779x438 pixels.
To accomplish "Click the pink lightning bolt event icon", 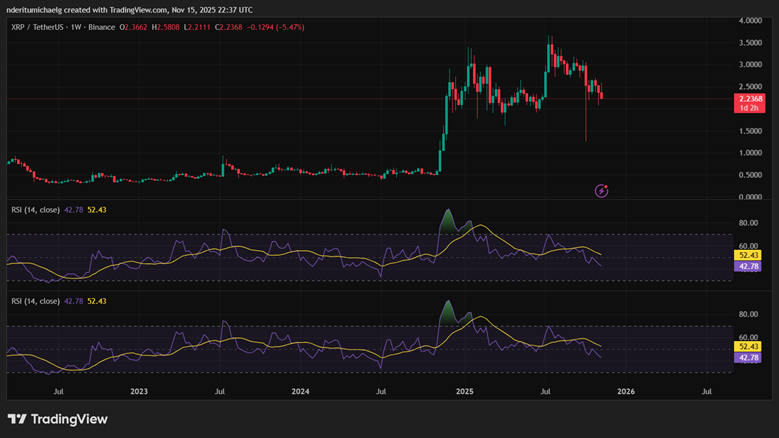I will click(602, 190).
